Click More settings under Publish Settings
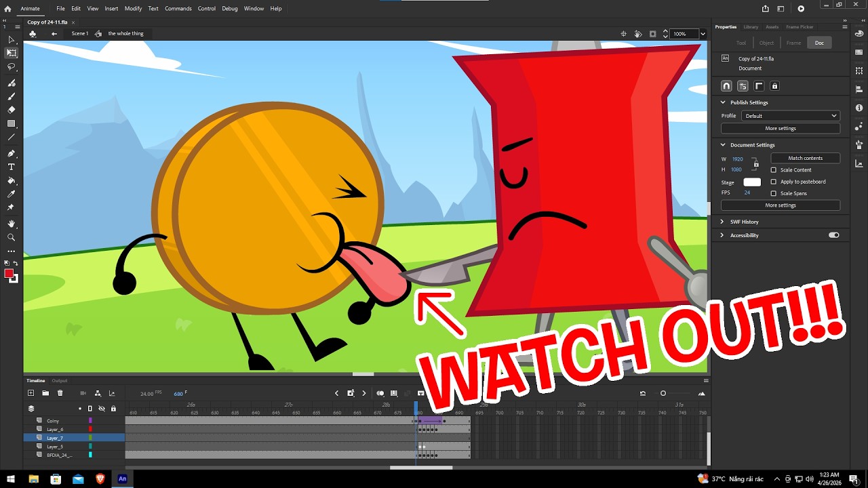Viewport: 868px width, 488px height. [781, 128]
